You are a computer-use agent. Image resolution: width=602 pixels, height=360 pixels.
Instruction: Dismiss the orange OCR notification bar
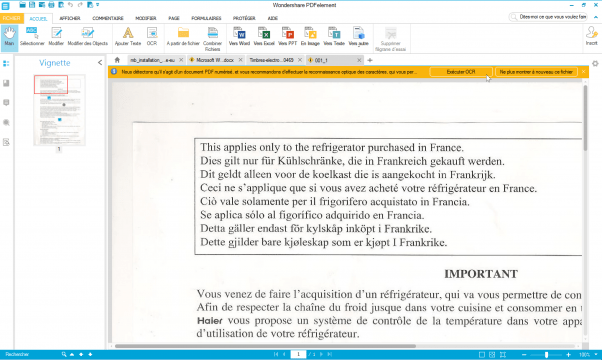click(x=584, y=72)
